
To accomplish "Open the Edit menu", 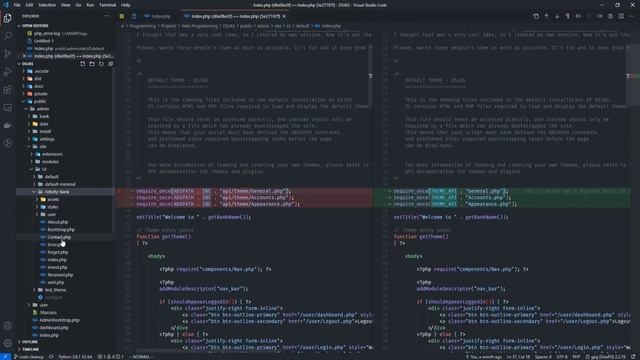I will 29,5.
